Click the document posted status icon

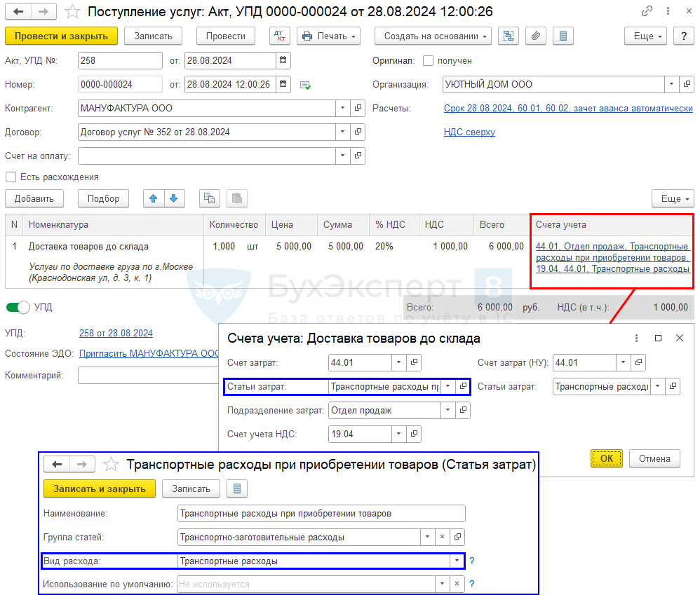coord(305,85)
